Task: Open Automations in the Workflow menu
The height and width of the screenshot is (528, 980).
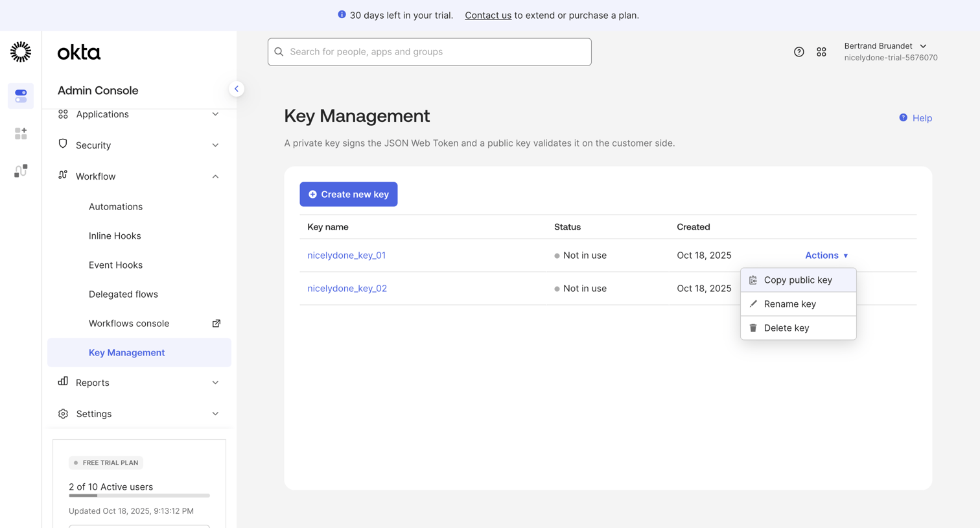Action: (115, 206)
